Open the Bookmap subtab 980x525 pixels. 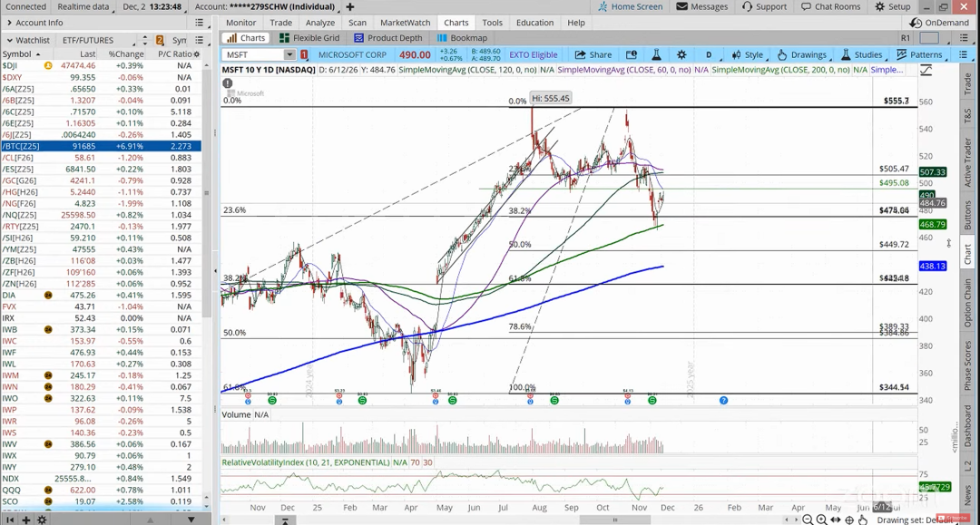coord(462,38)
